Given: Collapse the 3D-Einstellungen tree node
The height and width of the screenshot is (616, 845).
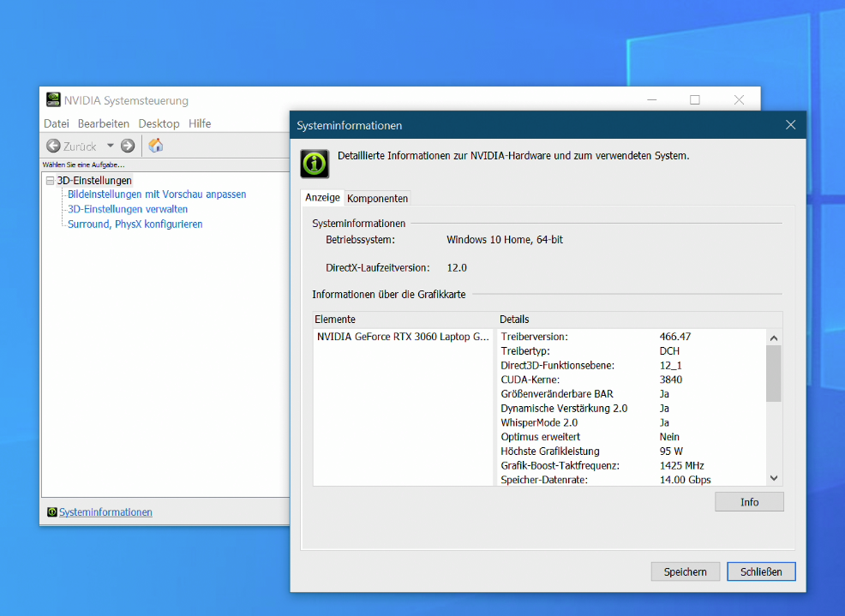Looking at the screenshot, I should click(x=50, y=181).
